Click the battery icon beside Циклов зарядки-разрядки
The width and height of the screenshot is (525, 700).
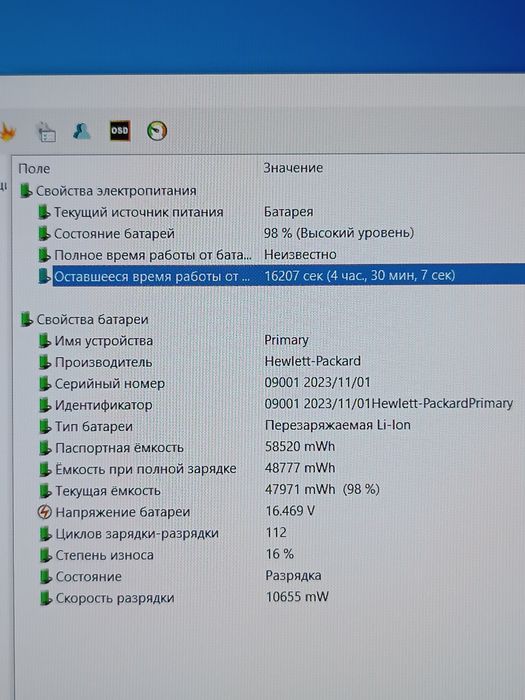45,534
